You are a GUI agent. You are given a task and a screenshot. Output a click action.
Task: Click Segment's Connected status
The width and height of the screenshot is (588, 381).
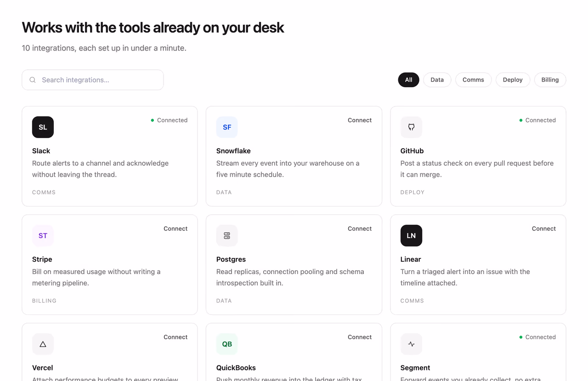coord(537,337)
